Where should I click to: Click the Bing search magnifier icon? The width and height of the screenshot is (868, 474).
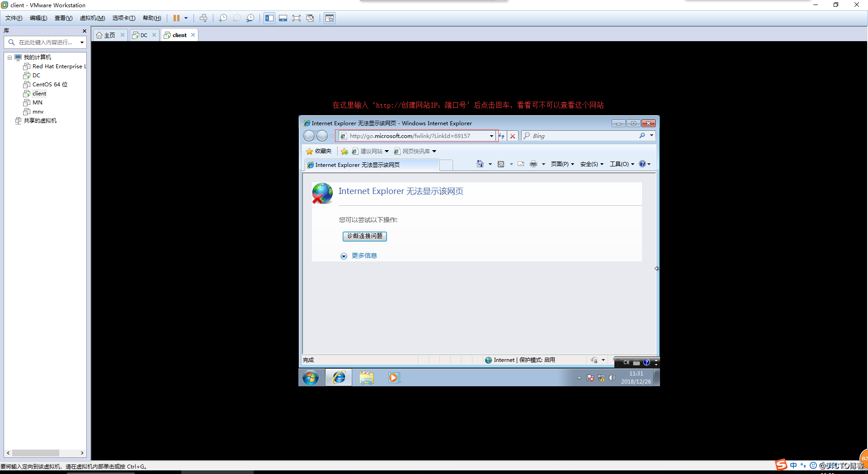pyautogui.click(x=642, y=136)
